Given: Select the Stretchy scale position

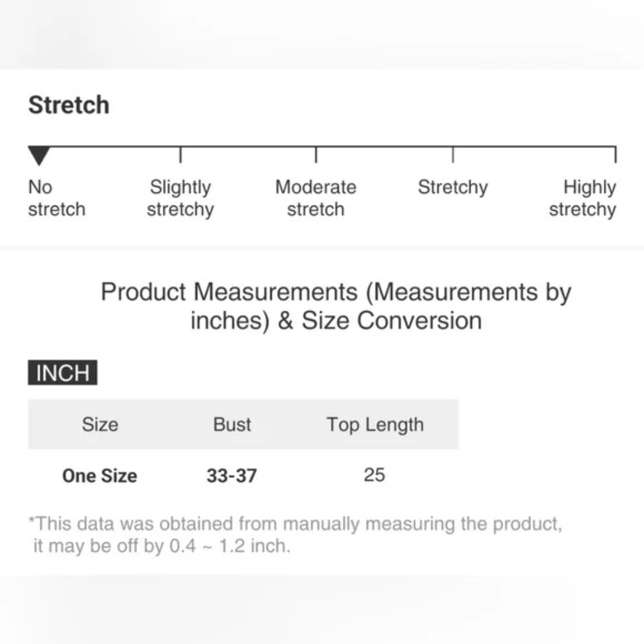Looking at the screenshot, I should 453,187.
